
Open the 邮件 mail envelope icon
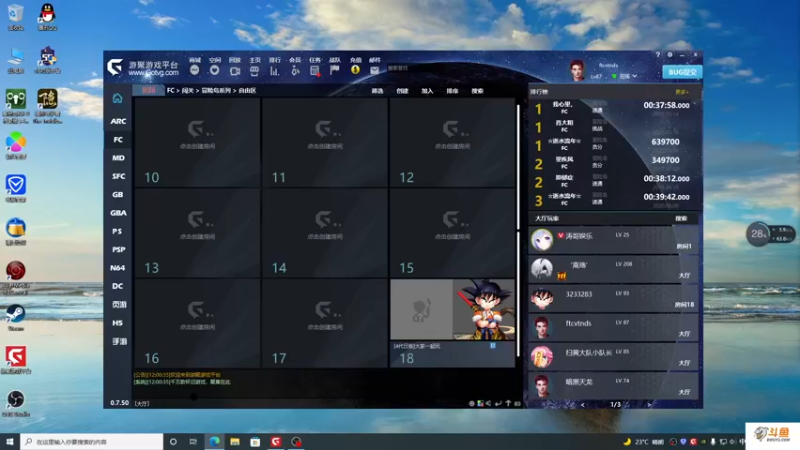click(374, 70)
